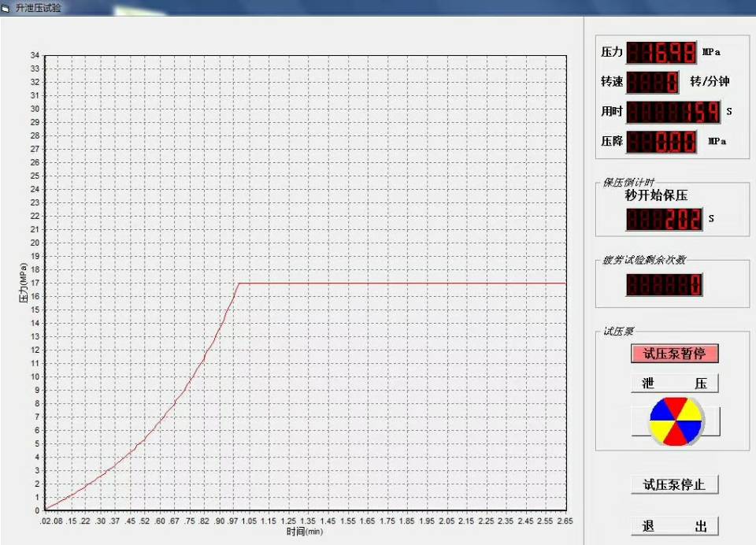The image size is (756, 545).
Task: Click the 压力(MPa) vertical axis title
Action: pos(23,283)
